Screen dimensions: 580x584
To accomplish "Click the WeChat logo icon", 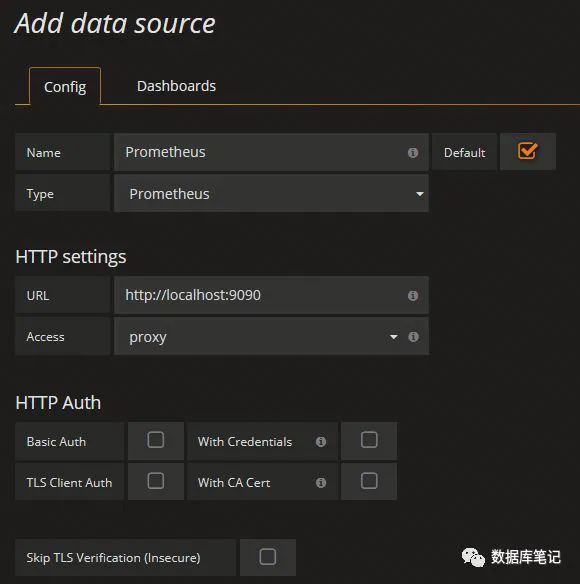I will (473, 557).
